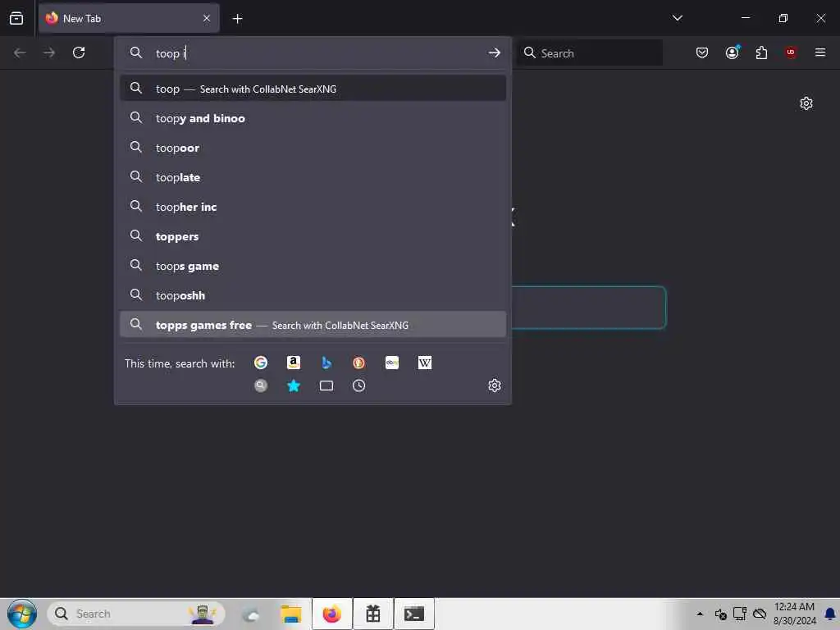Viewport: 840px width, 630px height.
Task: Open the notifications bell icon
Action: coord(830,614)
